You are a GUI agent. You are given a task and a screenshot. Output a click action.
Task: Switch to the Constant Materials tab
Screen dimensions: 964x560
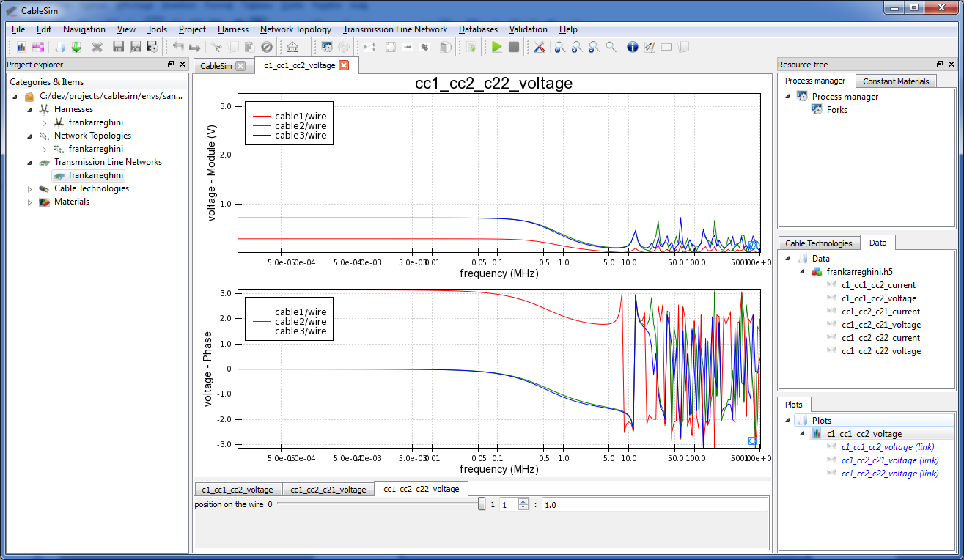click(x=896, y=81)
